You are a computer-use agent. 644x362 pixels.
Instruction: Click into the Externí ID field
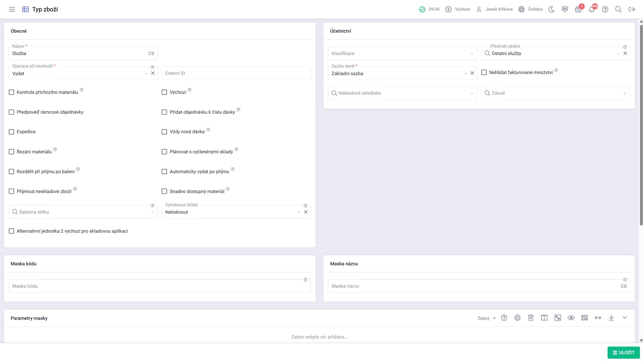point(236,73)
